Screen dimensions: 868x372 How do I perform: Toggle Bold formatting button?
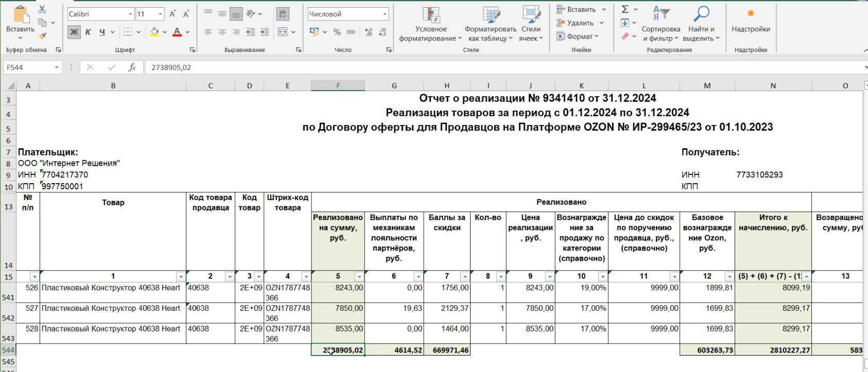pos(74,32)
